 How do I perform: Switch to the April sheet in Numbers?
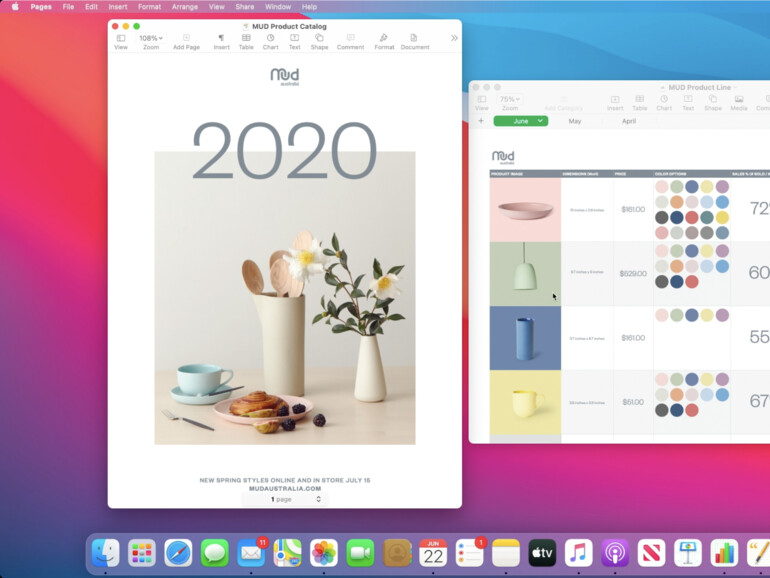coord(629,121)
